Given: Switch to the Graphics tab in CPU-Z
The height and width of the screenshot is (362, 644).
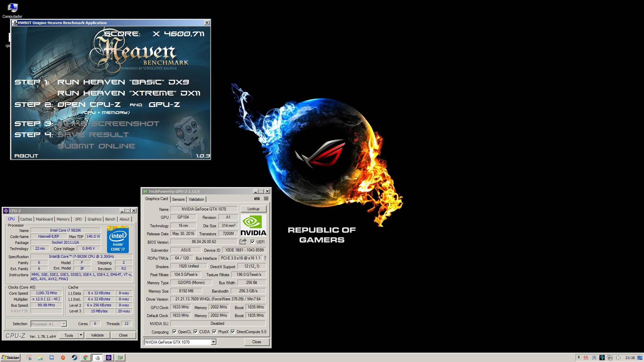Looking at the screenshot, I should coord(95,219).
